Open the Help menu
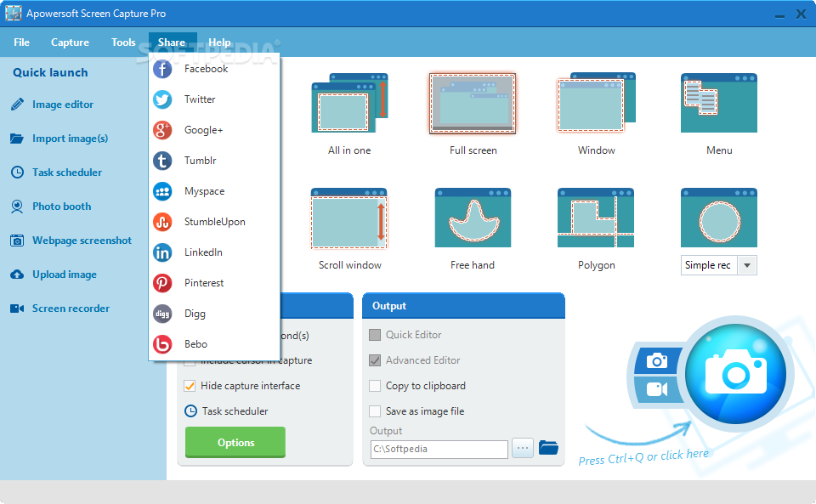 click(x=219, y=42)
